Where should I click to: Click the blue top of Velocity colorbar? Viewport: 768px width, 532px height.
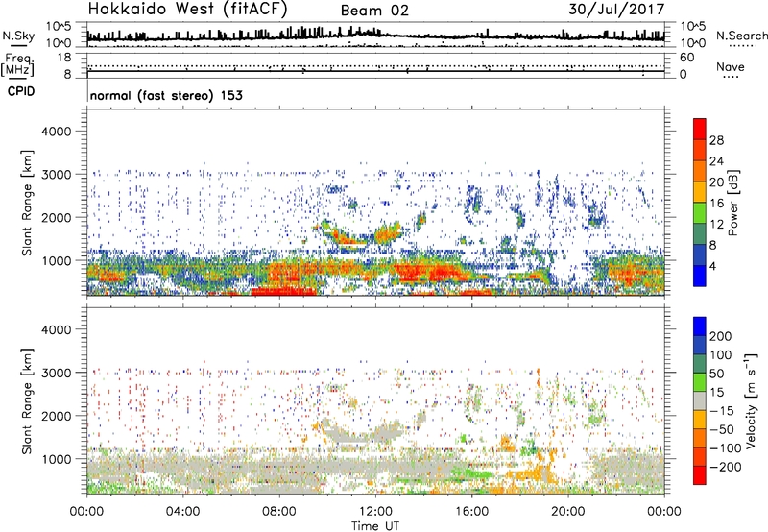pos(700,326)
